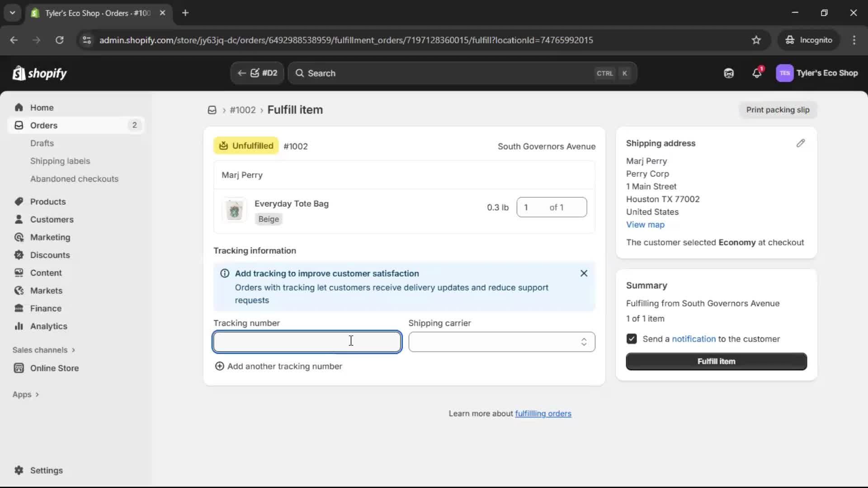Viewport: 868px width, 488px height.
Task: Open Shipping labels under Orders
Action: pos(61,161)
